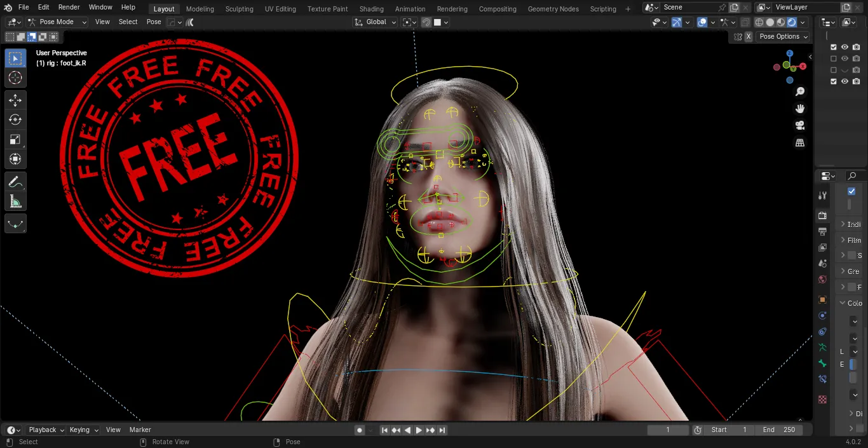Open the Edit menu
Viewport: 868px width, 448px height.
[43, 8]
